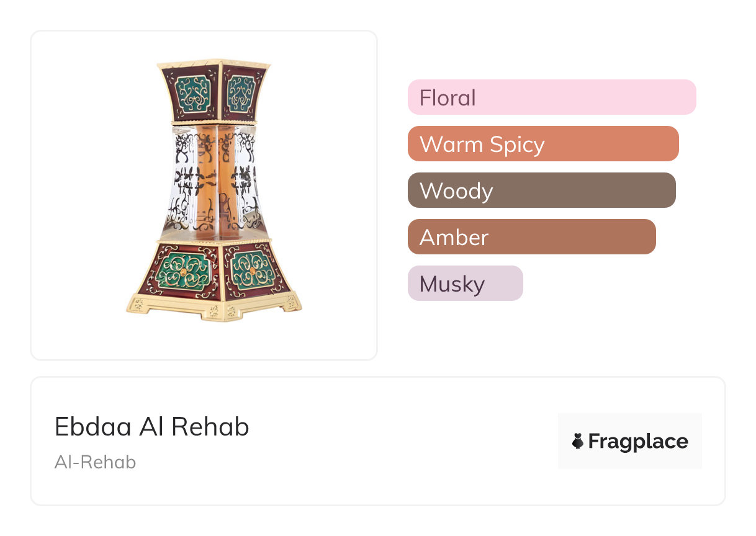Choose the brown Woody accord bar
Screen dimensions: 756x536
(541, 190)
